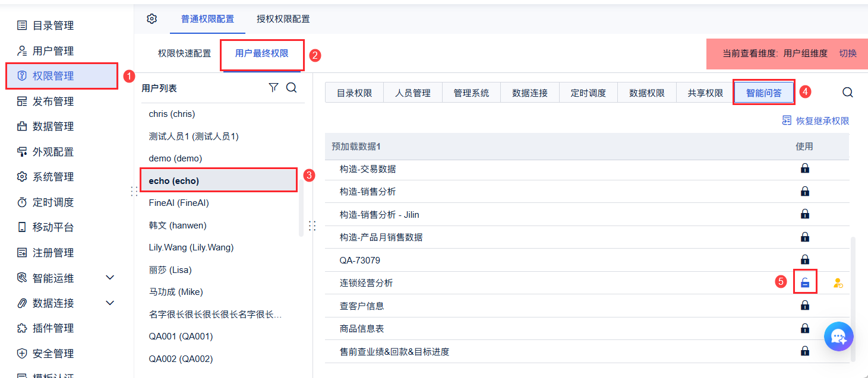Expand the 智能运维 sidebar menu
This screenshot has height=378, width=868.
tap(110, 278)
